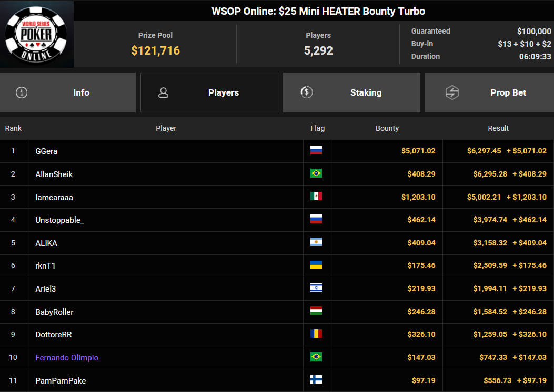
Task: Click PamPamPake's result $556.73
Action: pos(498,380)
